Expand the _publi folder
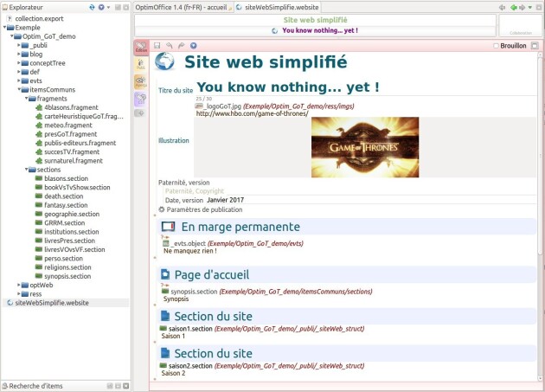The image size is (545, 392). click(x=19, y=45)
